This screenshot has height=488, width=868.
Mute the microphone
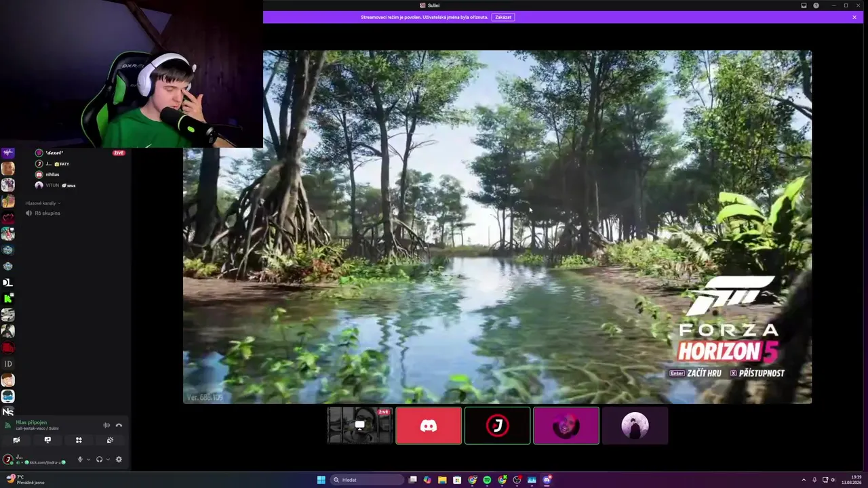pyautogui.click(x=80, y=460)
